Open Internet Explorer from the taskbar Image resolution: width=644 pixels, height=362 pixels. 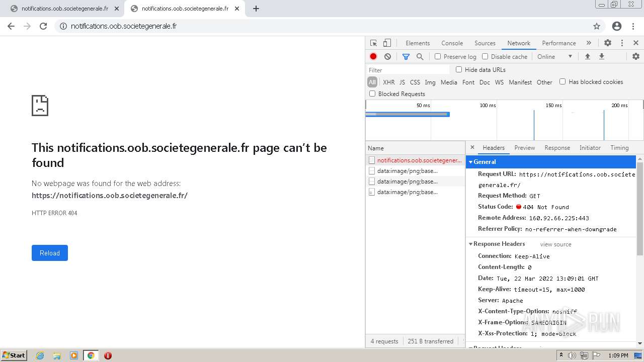40,355
